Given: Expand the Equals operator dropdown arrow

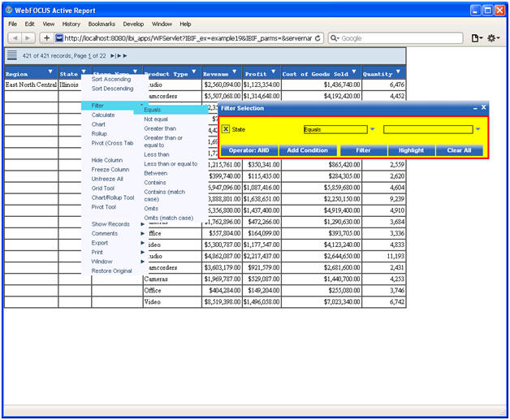Looking at the screenshot, I should click(373, 129).
